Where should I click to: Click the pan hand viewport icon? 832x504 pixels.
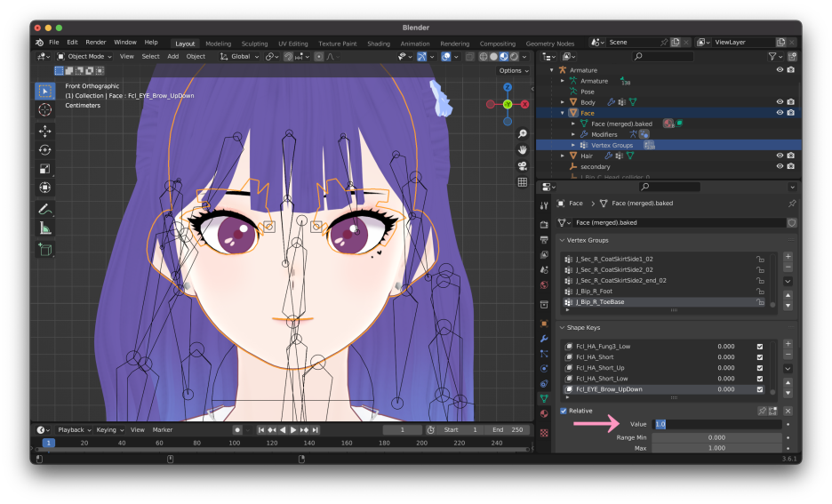(x=523, y=149)
